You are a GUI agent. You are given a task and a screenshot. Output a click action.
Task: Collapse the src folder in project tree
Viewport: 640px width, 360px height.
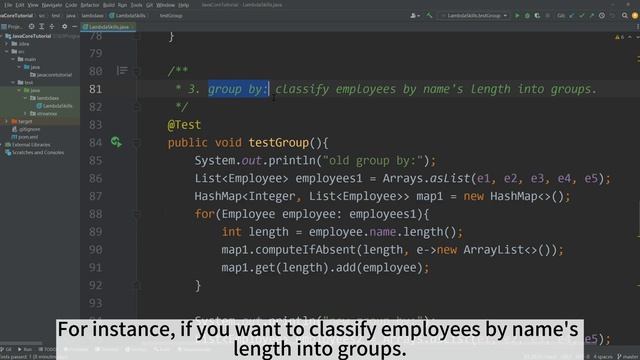[7, 51]
